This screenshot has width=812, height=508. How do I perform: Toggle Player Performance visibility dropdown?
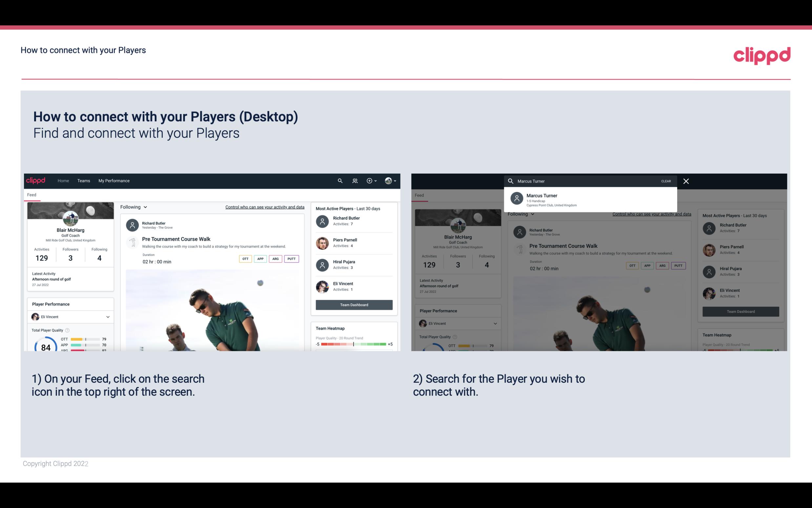107,317
